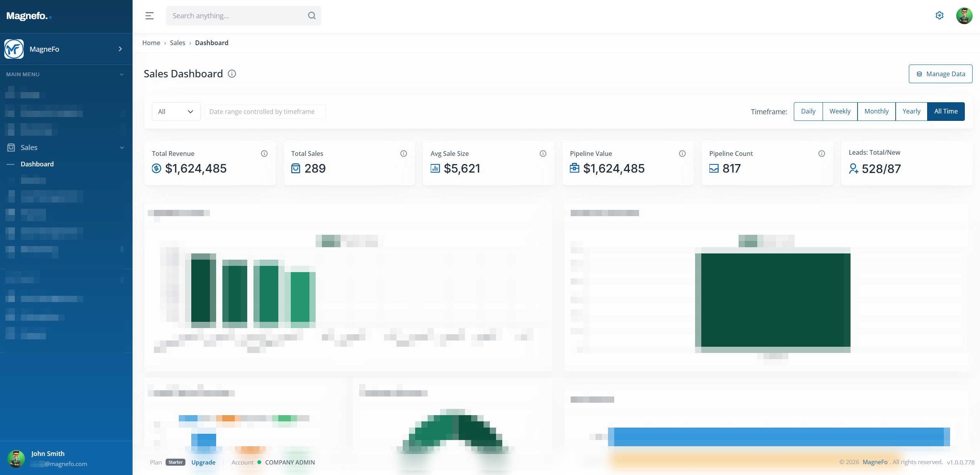The image size is (980, 475).
Task: Click the hamburger menu collapse icon
Action: [x=150, y=16]
